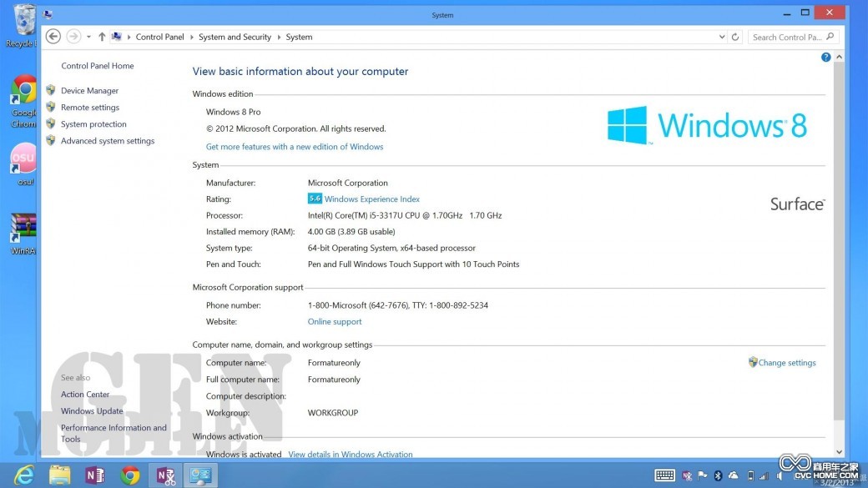868x488 pixels.
Task: Click Change settings for computer name
Action: click(786, 363)
